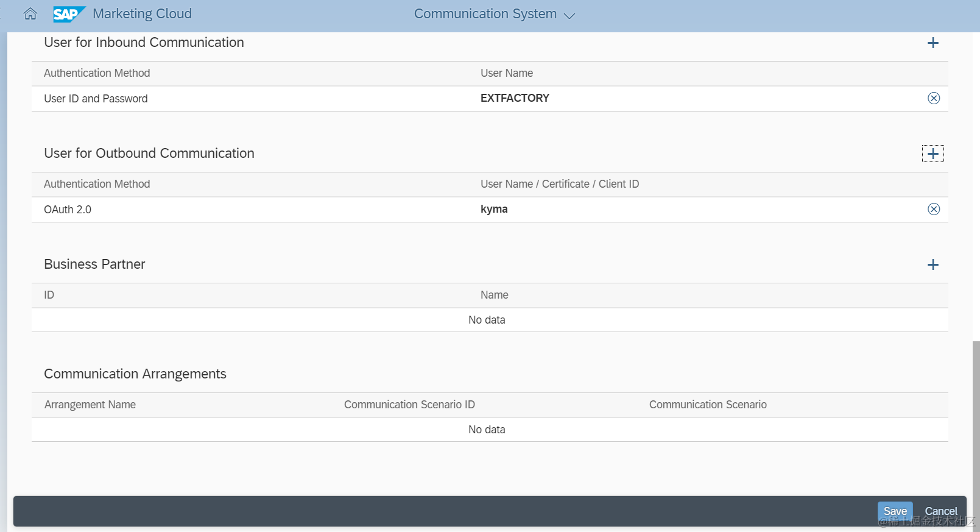The image size is (980, 532).
Task: Go to the Home icon
Action: click(30, 14)
